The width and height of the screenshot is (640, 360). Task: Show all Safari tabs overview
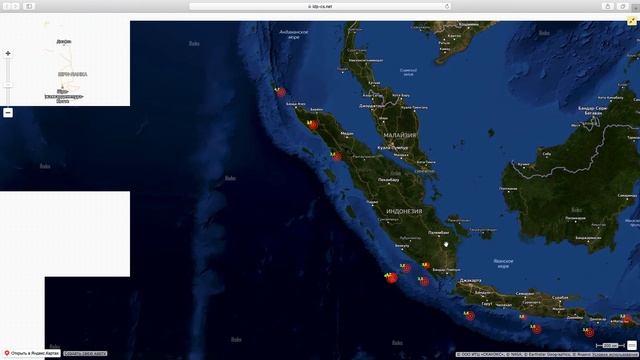[x=622, y=6]
